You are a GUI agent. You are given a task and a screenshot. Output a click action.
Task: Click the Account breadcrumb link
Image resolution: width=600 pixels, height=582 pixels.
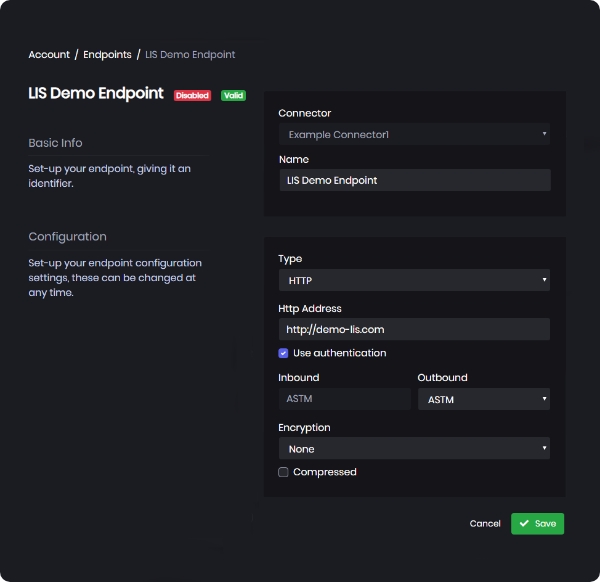(x=49, y=54)
